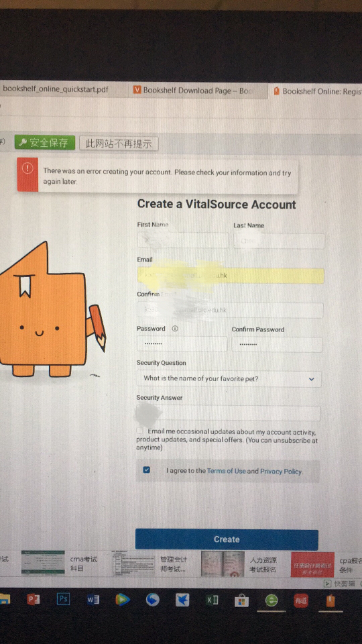The width and height of the screenshot is (362, 644).
Task: Launch Photoshop from the taskbar
Action: tap(63, 599)
